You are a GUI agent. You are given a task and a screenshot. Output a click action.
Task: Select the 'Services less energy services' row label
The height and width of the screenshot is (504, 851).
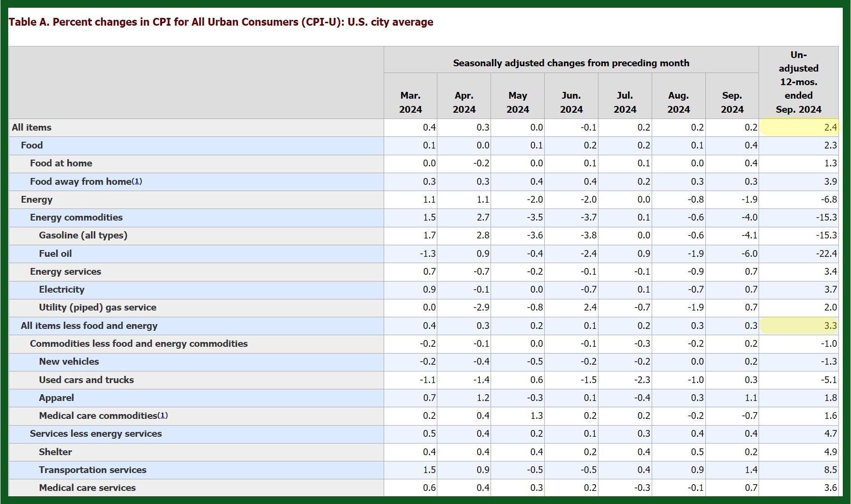96,433
